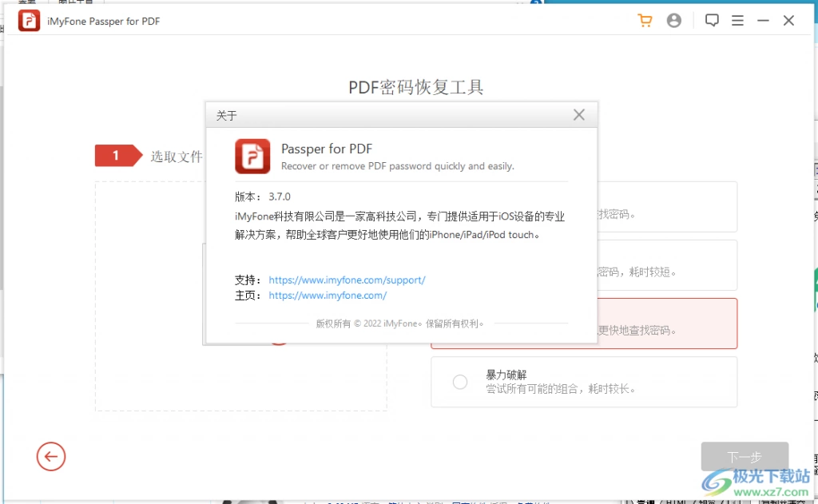Image resolution: width=818 pixels, height=504 pixels.
Task: Open the feedback chat icon
Action: click(x=712, y=20)
